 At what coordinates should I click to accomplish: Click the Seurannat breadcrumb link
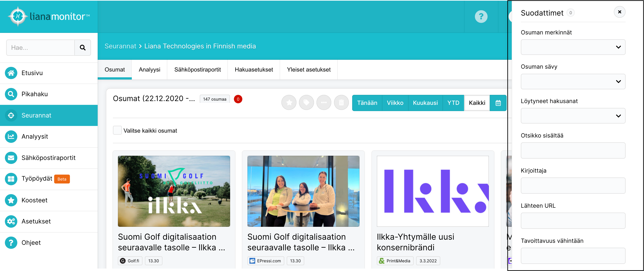pos(120,46)
